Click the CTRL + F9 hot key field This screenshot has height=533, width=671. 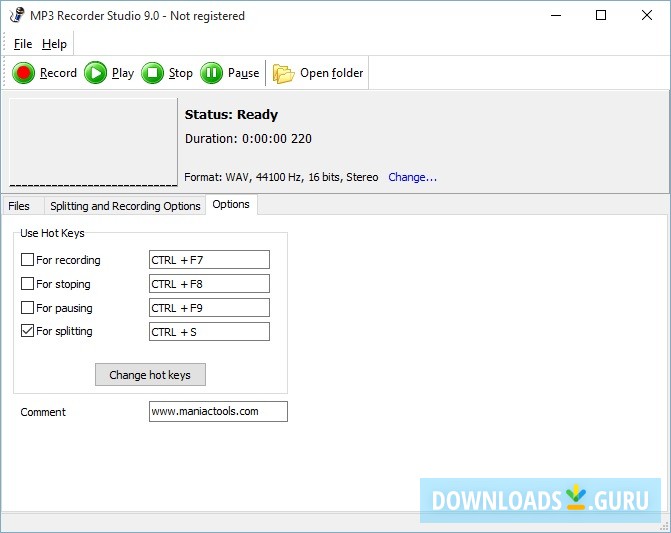209,308
